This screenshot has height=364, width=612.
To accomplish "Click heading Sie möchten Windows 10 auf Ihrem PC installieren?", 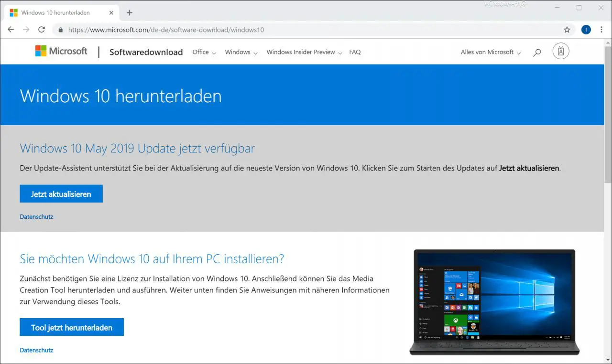I will pos(152,259).
